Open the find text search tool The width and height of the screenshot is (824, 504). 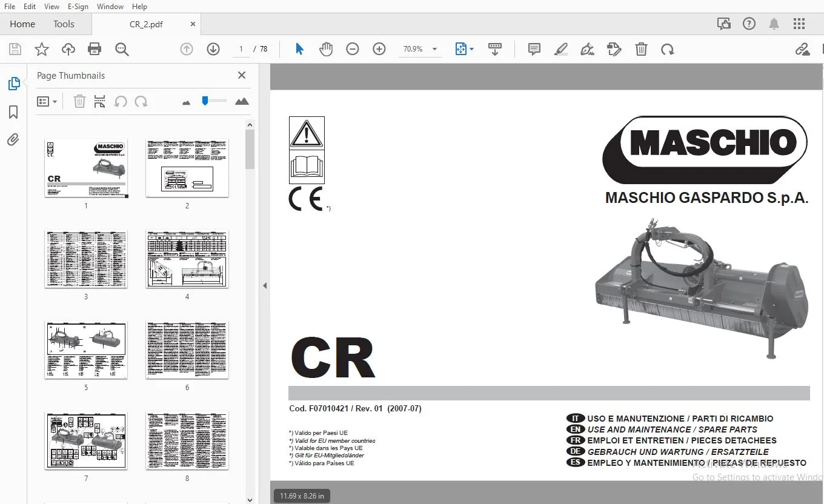[122, 49]
